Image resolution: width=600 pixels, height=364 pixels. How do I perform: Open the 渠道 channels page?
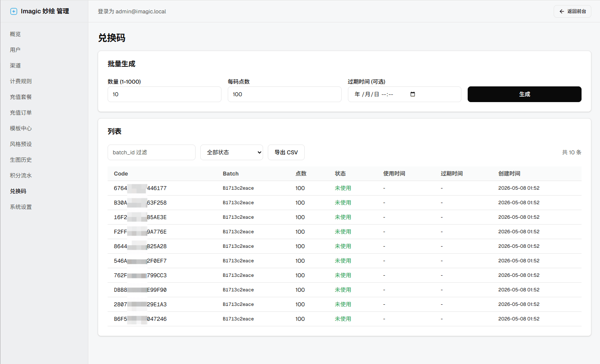coord(15,66)
